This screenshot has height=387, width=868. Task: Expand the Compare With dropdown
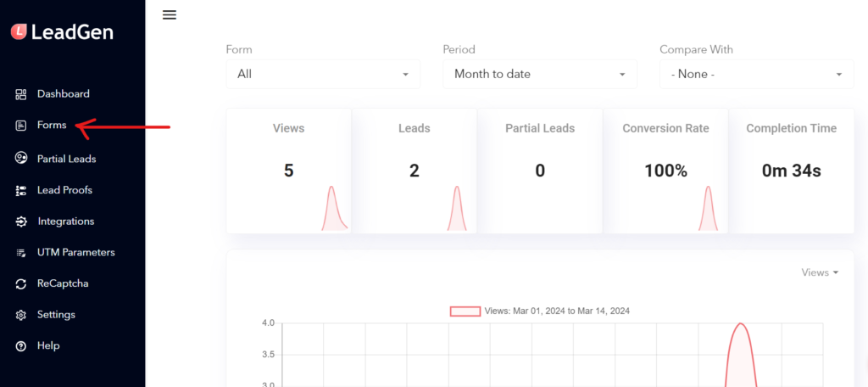pyautogui.click(x=757, y=74)
